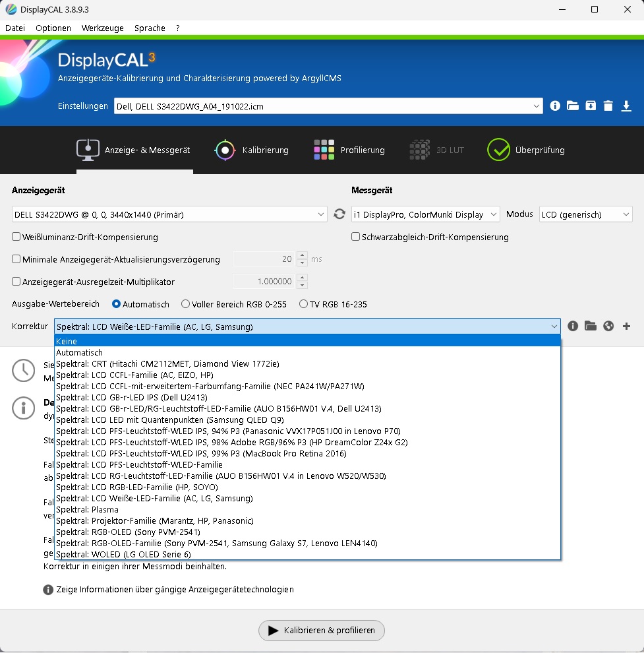Click Kalibrieren & profilieren button
This screenshot has width=644, height=653.
click(x=322, y=630)
